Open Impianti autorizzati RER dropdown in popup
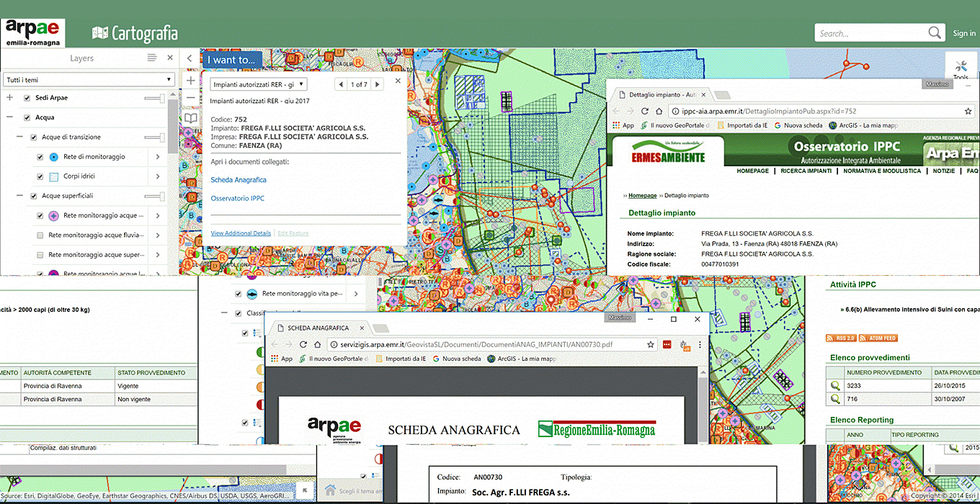Viewport: 980px width, 504px height. click(x=259, y=84)
